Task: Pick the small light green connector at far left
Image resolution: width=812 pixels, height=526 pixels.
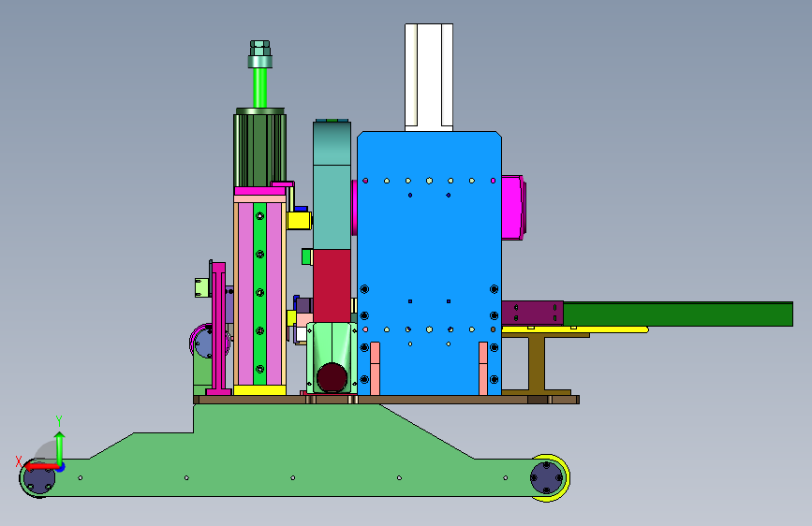Action: [202, 287]
